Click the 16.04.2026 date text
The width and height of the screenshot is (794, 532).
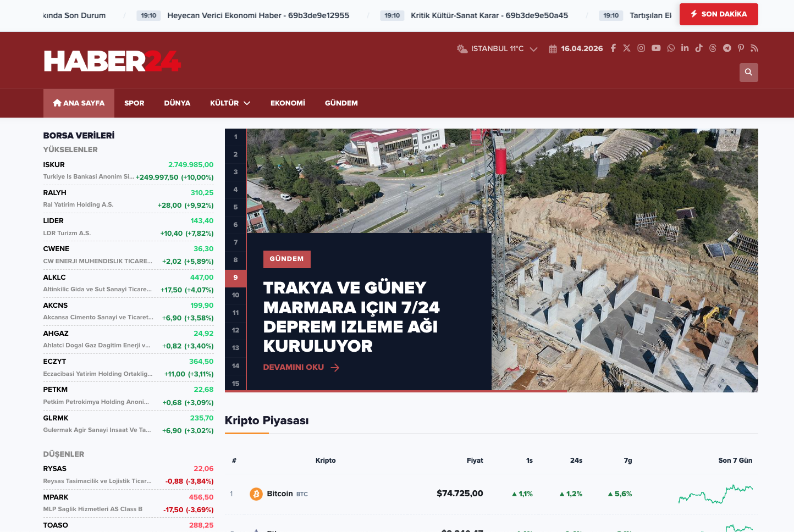tap(582, 49)
